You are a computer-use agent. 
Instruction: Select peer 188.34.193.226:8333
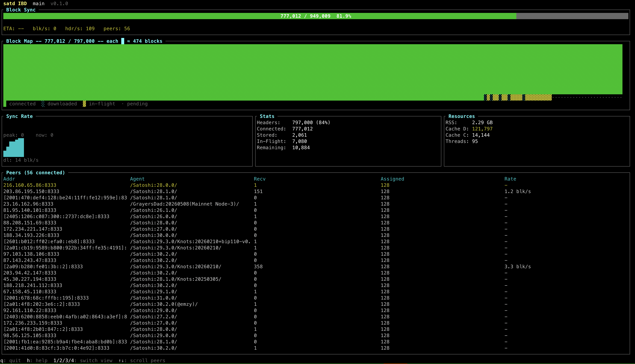click(x=316, y=235)
